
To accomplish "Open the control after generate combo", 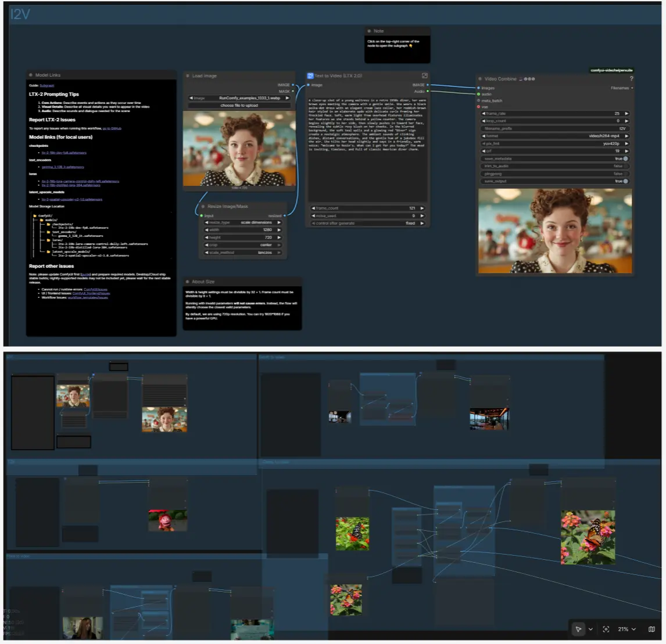I will point(367,224).
